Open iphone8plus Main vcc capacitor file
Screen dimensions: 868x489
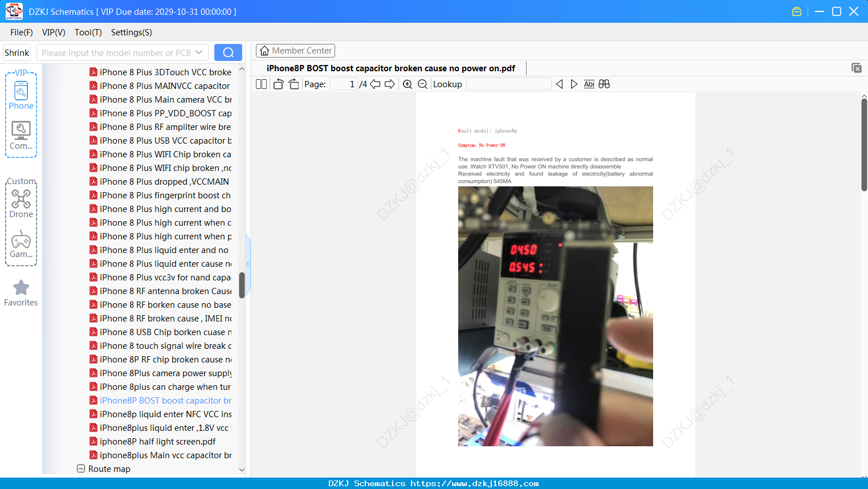[166, 455]
